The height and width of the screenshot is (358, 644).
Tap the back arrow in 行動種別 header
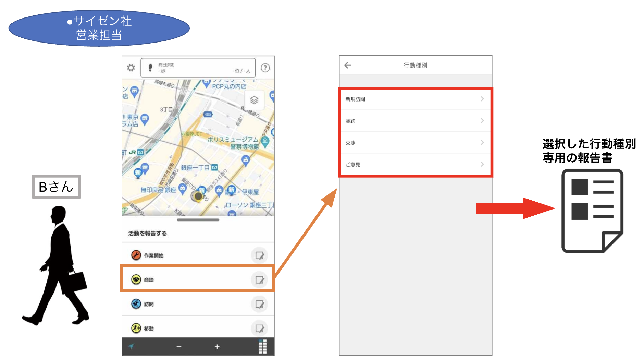coord(348,65)
